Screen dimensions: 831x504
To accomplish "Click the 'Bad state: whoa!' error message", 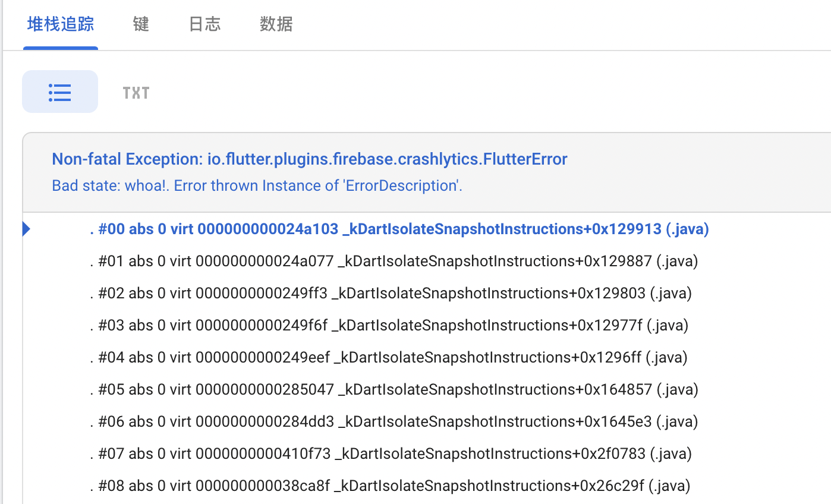I will 257,185.
